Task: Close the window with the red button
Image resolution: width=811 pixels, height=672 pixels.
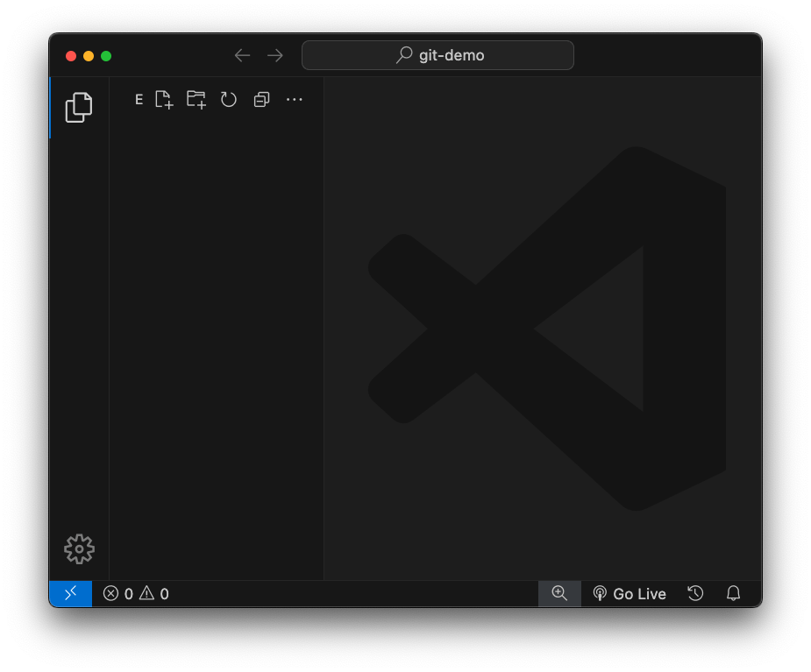Action: pos(71,56)
